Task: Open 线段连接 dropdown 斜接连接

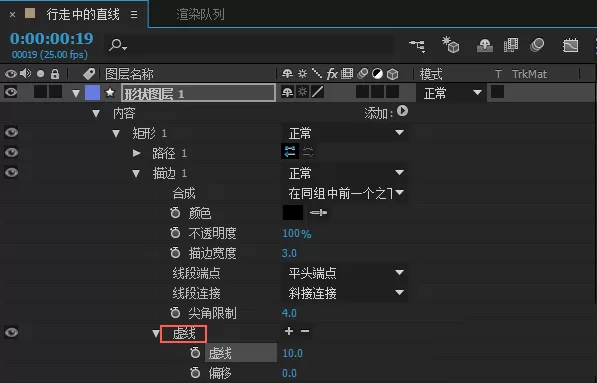Action: pyautogui.click(x=345, y=293)
